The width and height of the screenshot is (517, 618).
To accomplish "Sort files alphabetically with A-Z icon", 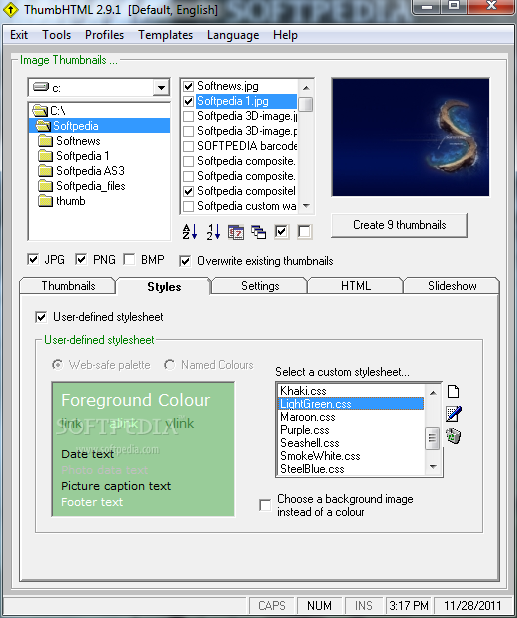I will tap(190, 232).
